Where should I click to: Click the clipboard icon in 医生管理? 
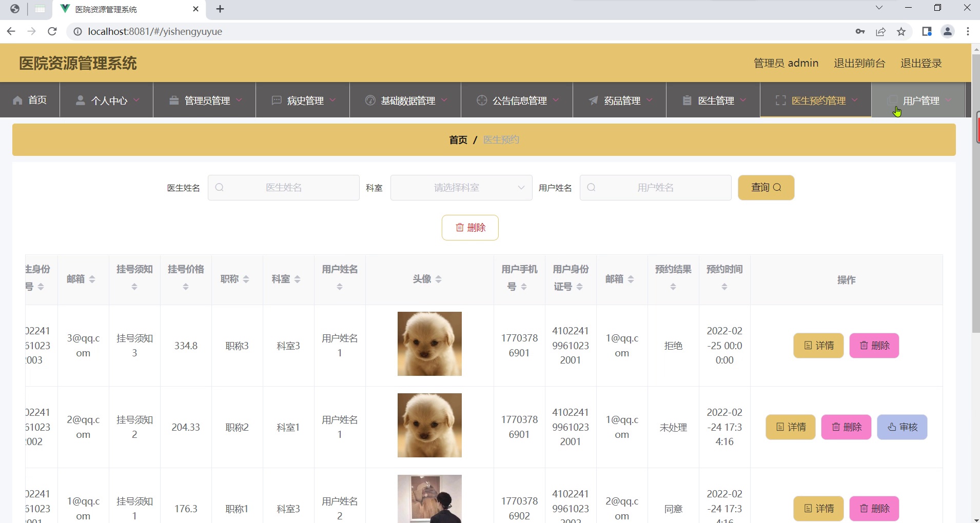coord(687,100)
